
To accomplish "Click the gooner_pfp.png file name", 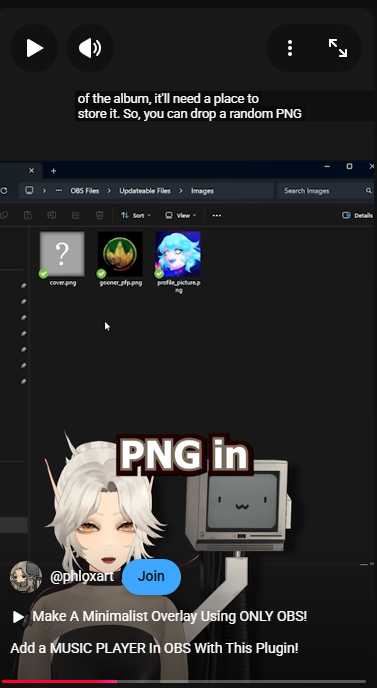I will tap(121, 283).
